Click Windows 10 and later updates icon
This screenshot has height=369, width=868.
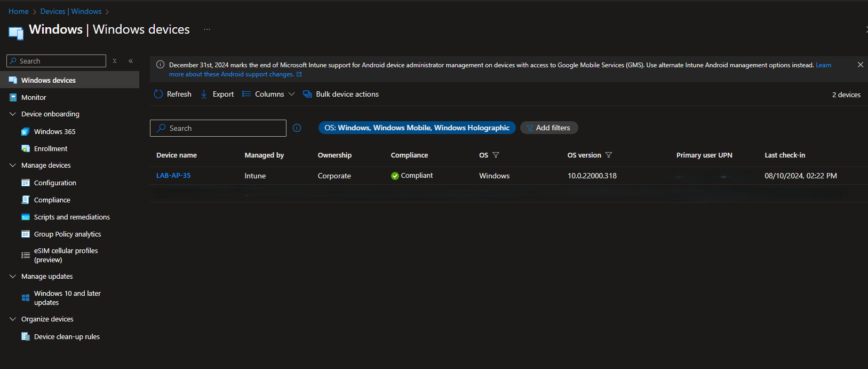click(25, 298)
